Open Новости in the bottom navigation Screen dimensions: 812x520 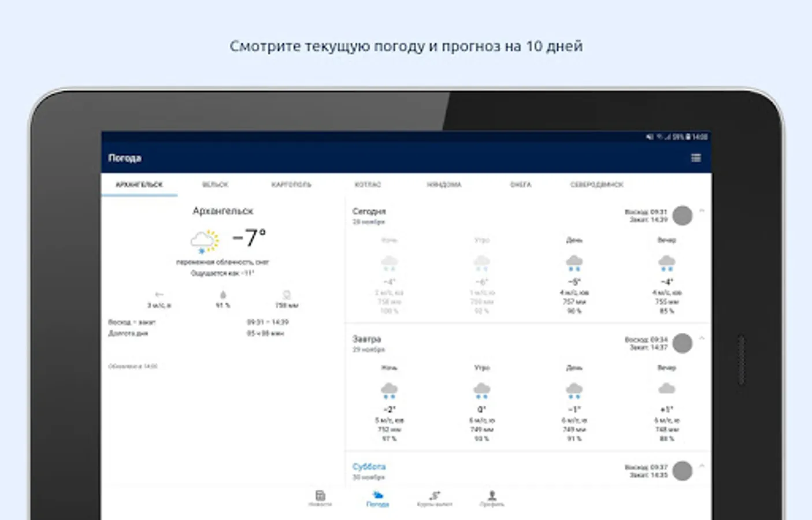[x=320, y=499]
